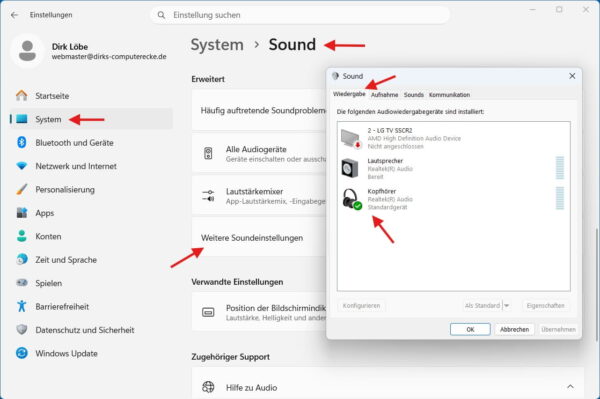Collapse the Hilfe zu Audio chevron
600x399 pixels.
coord(570,386)
